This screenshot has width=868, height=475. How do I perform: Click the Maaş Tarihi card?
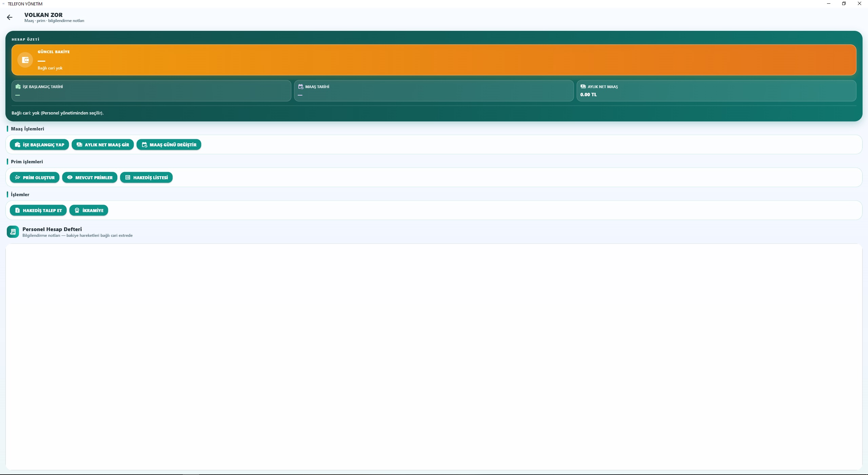tap(434, 91)
